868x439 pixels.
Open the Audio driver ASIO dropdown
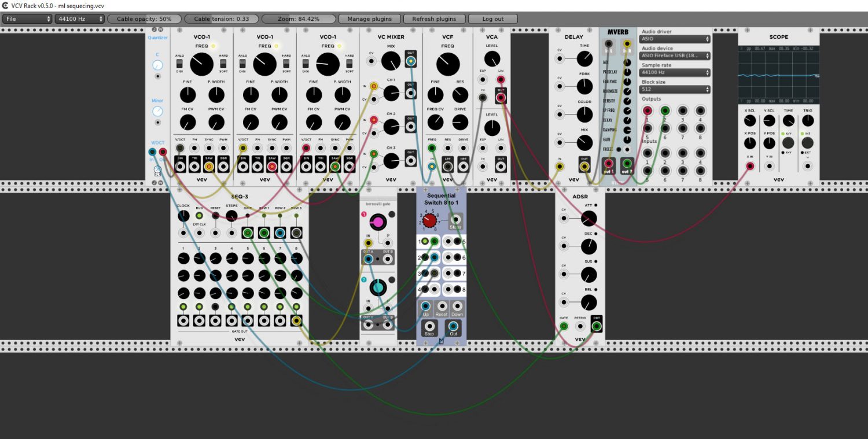point(675,39)
